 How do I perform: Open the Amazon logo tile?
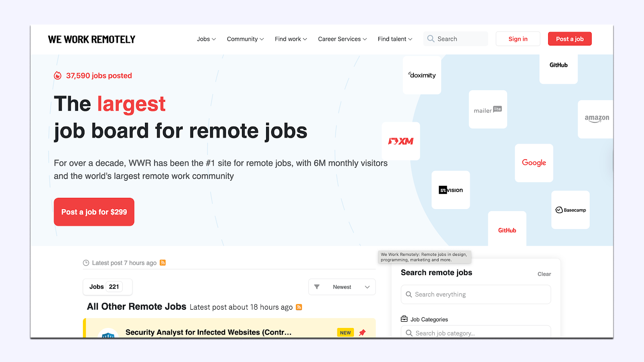coord(596,119)
